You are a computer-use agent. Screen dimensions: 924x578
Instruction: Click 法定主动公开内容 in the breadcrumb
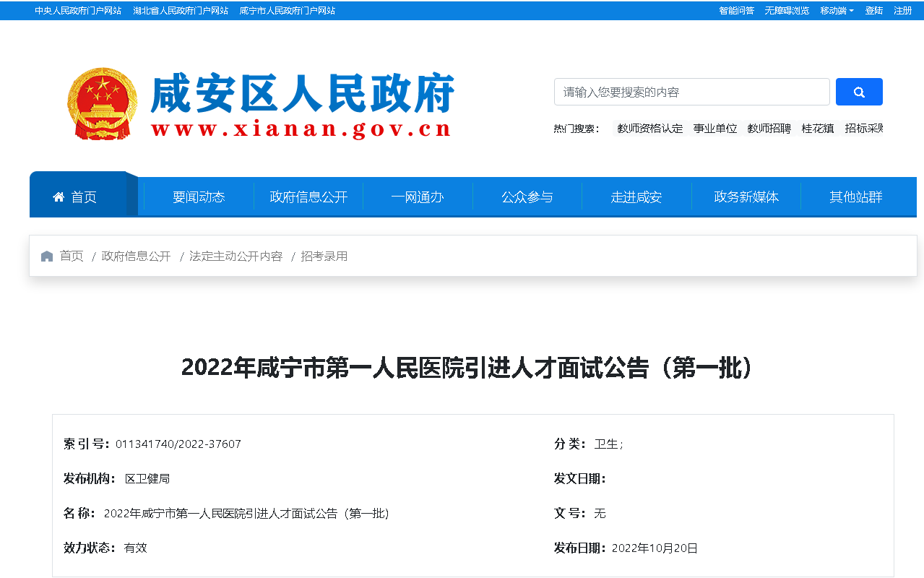click(x=236, y=256)
